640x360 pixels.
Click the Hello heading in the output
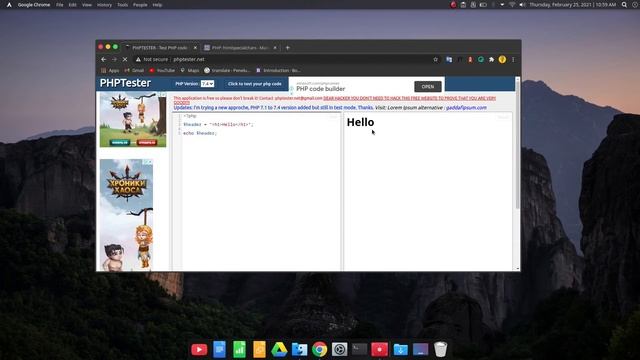pos(360,122)
